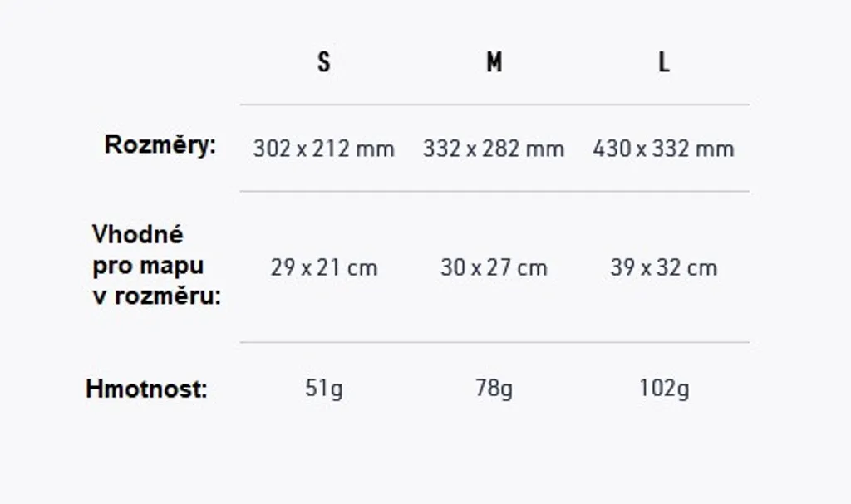Screen dimensions: 851x504
Task: Click the M size column header
Action: [x=494, y=62]
